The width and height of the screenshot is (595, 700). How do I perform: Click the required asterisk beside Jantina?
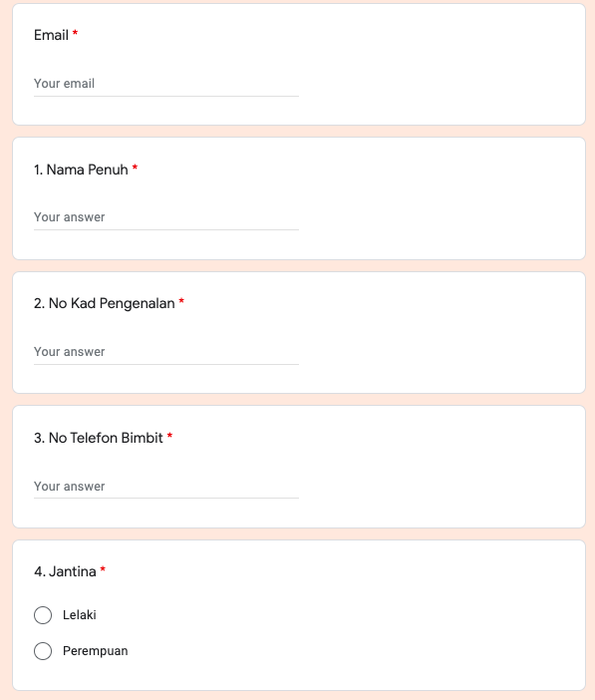tap(103, 569)
